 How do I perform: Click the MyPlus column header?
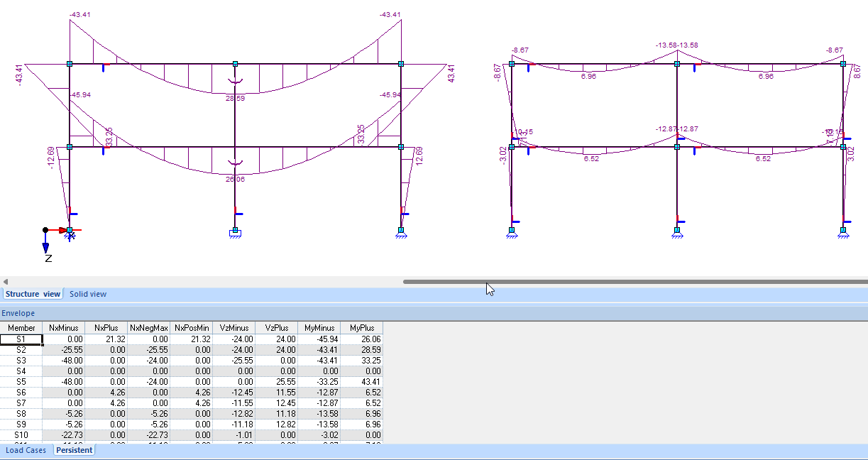click(x=362, y=328)
